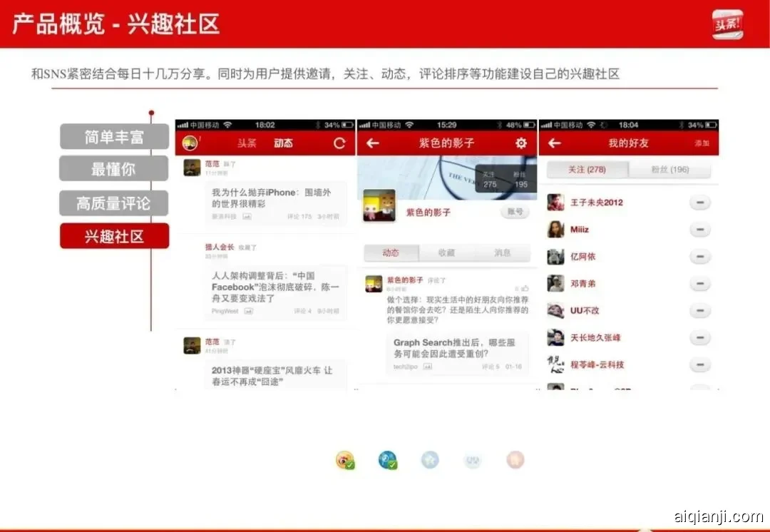Unfollow 亿阿依 with its minus toggle
The height and width of the screenshot is (532, 770).
point(700,255)
